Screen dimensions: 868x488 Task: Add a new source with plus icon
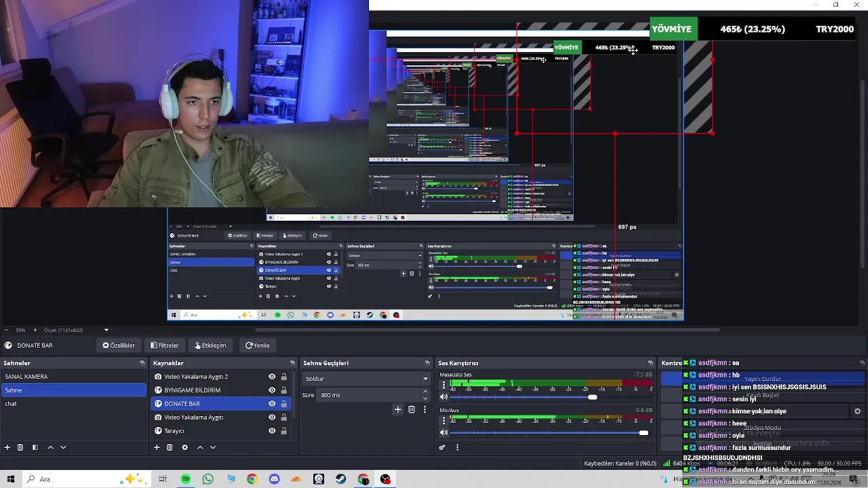(157, 447)
